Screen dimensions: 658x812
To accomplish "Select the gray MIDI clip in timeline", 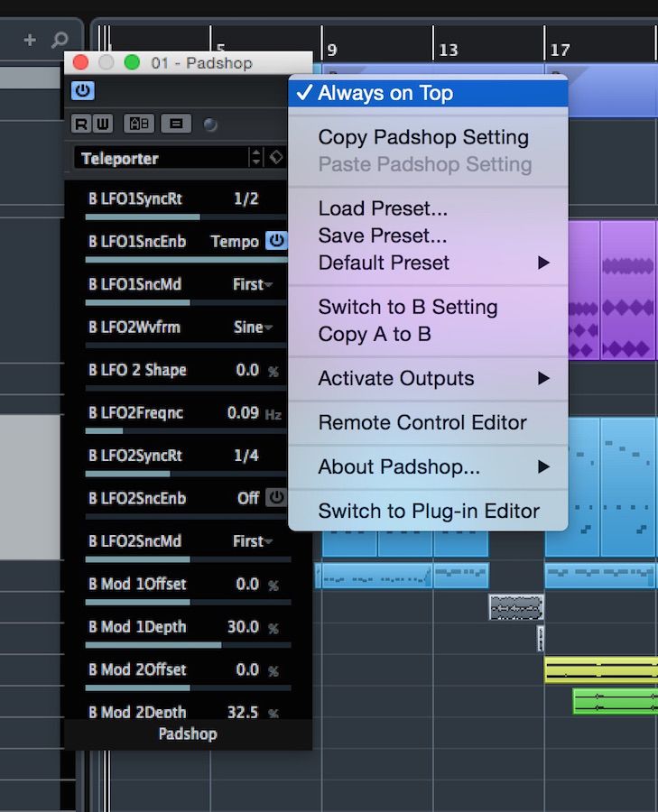I will tap(516, 607).
